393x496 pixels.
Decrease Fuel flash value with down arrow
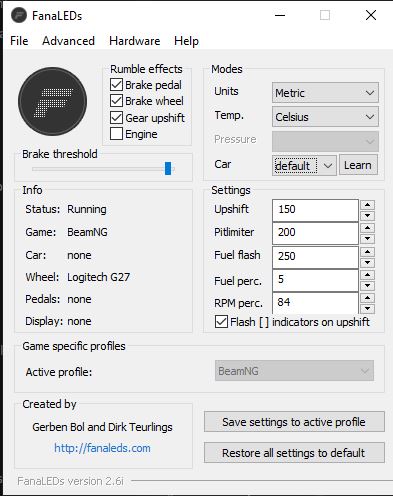point(367,262)
